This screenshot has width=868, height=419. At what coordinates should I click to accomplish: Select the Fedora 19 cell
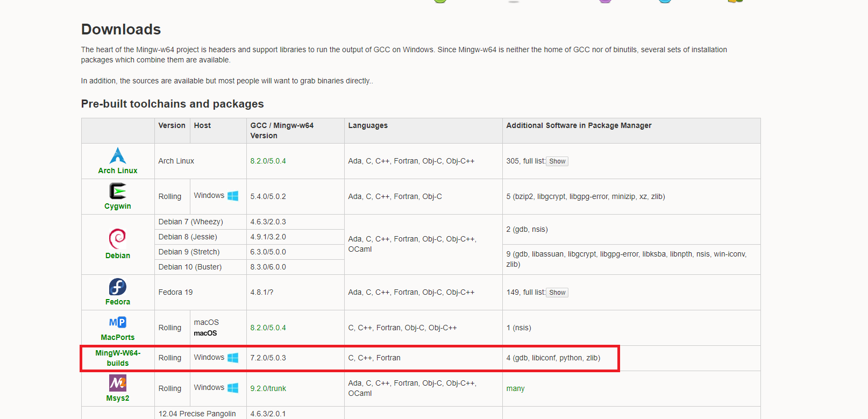click(200, 292)
